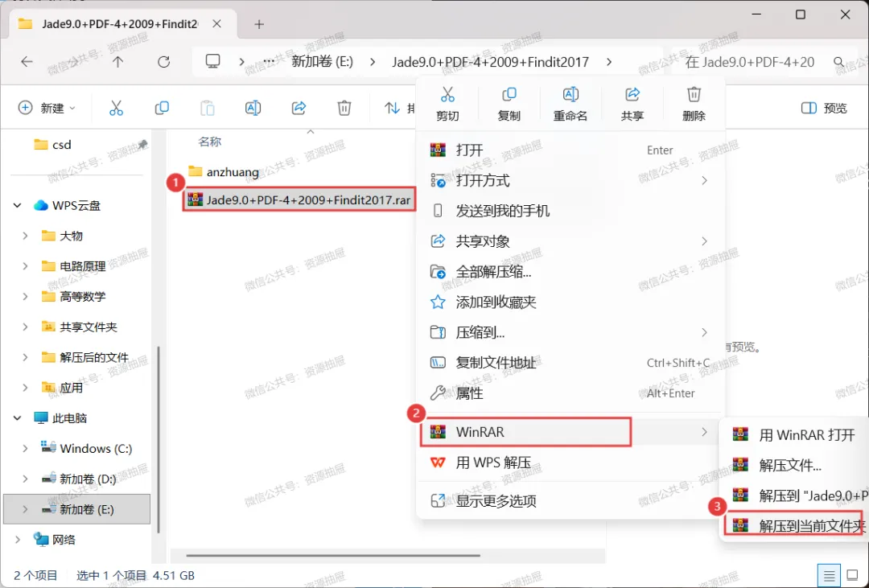Go back with the left arrow button

pos(27,61)
